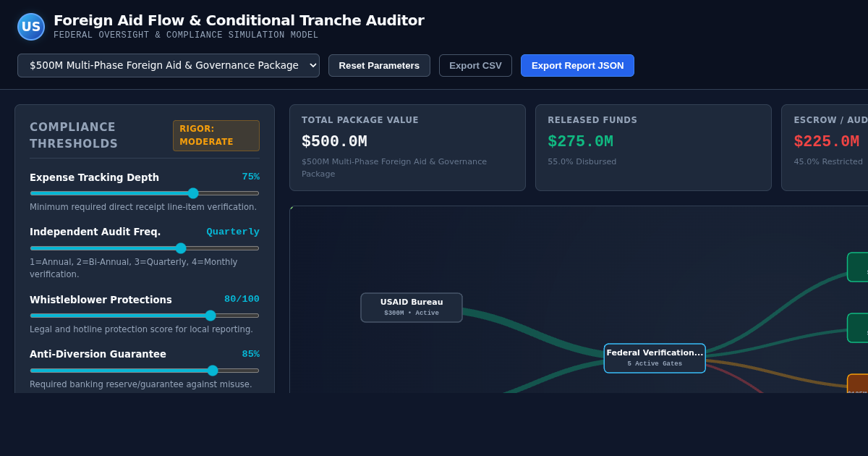Screen dimensions: 868x456
Task: Adjust the Expense Tracking Depth slider
Action: coord(145,193)
